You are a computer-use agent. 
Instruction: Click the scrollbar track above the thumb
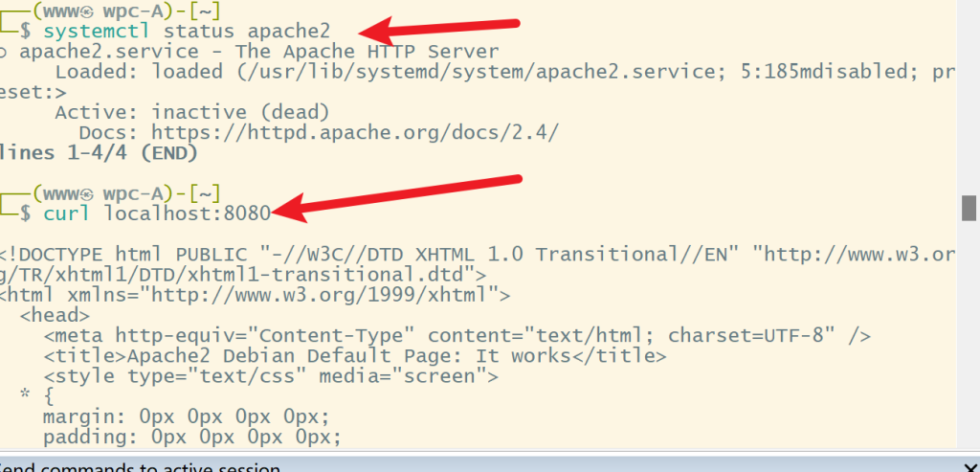coord(969,96)
